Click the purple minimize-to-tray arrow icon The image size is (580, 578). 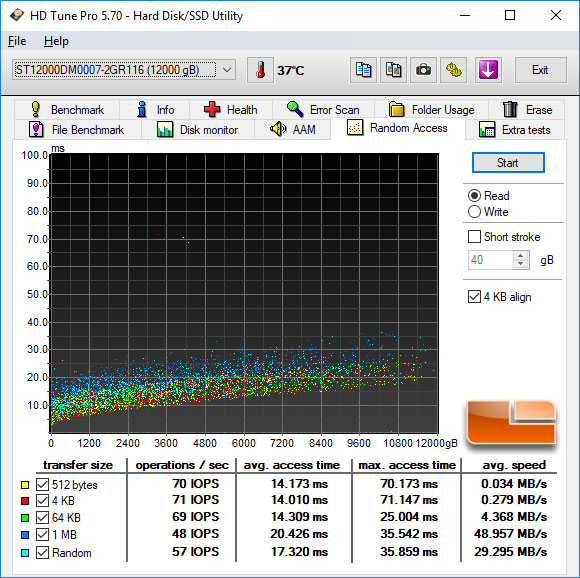tap(488, 70)
